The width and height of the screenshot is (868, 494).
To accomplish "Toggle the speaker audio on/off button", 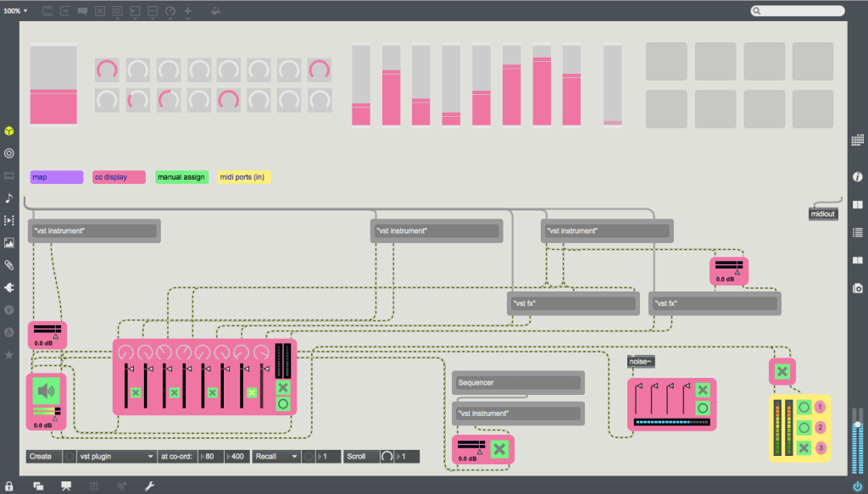I will pyautogui.click(x=46, y=391).
